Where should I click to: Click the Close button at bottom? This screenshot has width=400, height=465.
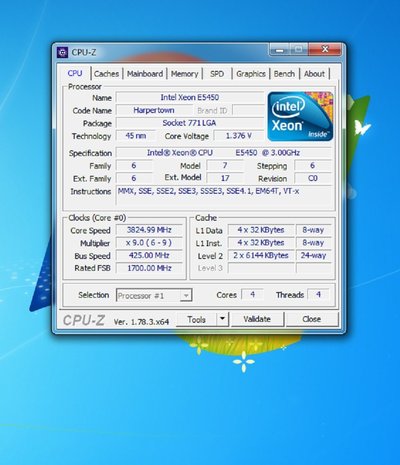312,319
